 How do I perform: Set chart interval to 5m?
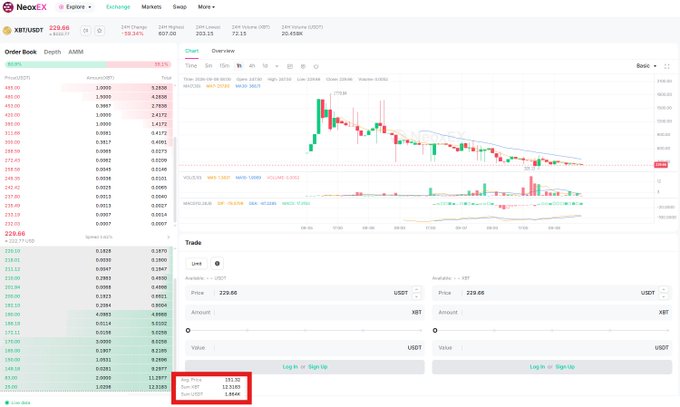click(x=209, y=66)
